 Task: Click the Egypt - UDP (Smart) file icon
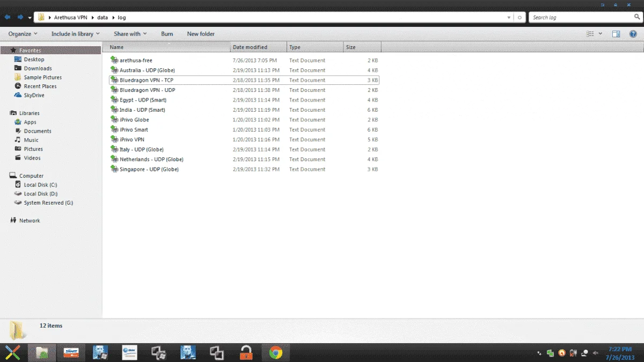[x=114, y=100]
